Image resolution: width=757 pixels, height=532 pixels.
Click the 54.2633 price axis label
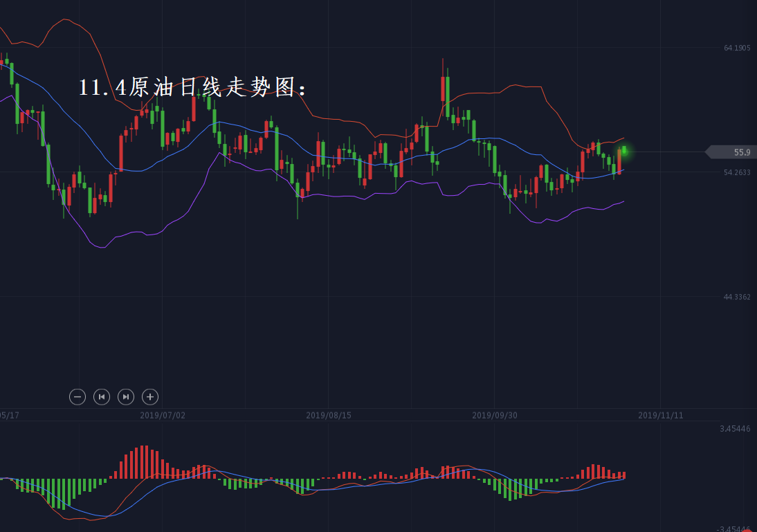[737, 173]
